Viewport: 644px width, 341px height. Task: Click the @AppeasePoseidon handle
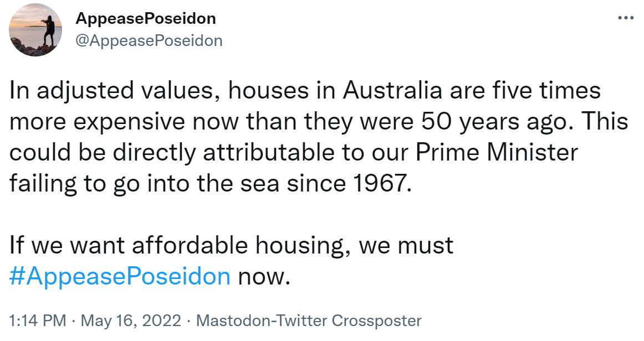click(149, 40)
